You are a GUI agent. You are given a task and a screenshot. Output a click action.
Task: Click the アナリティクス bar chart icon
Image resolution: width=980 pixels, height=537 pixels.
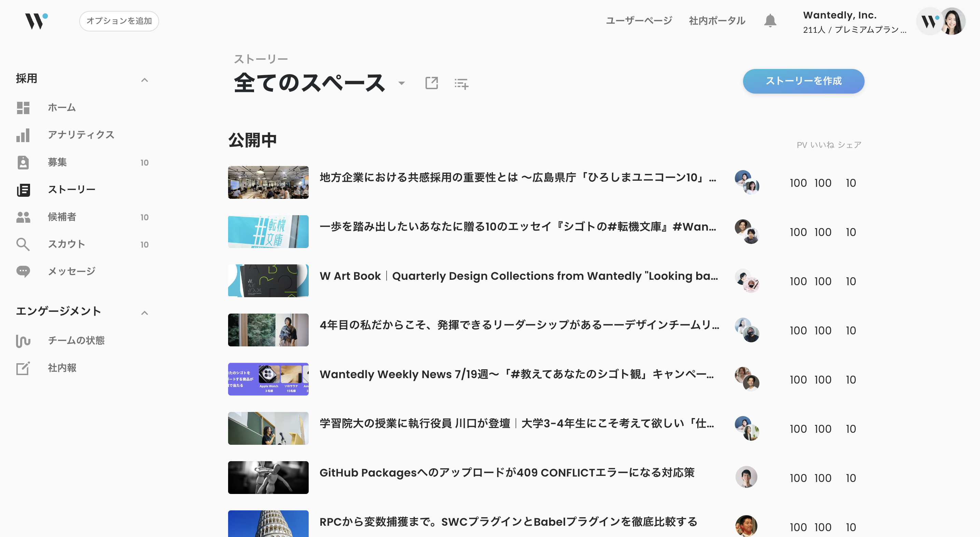[23, 135]
